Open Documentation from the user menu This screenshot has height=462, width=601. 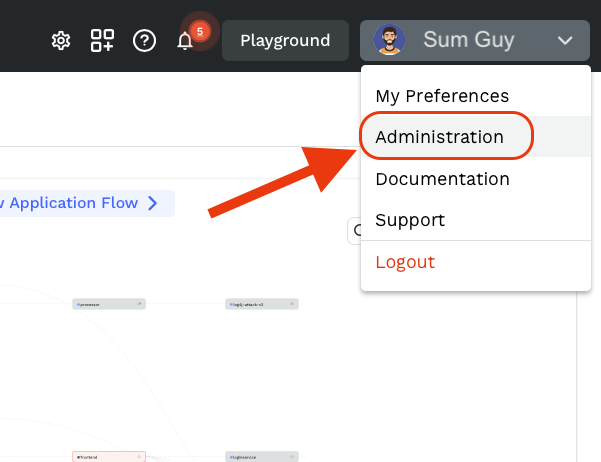click(x=442, y=179)
